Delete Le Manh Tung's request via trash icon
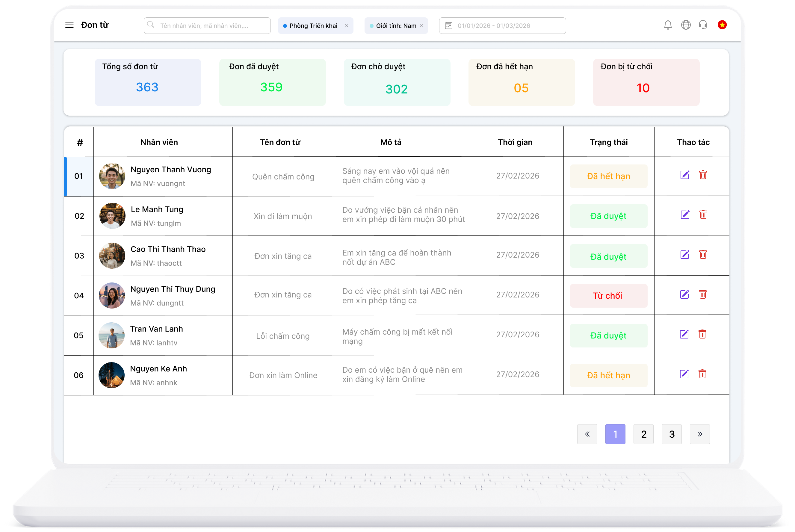The image size is (795, 532). tap(703, 215)
